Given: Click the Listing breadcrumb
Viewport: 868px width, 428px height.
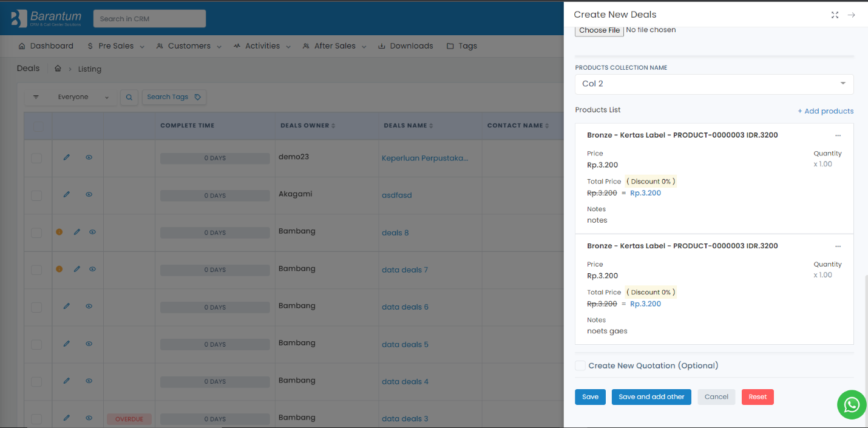Looking at the screenshot, I should pos(90,69).
